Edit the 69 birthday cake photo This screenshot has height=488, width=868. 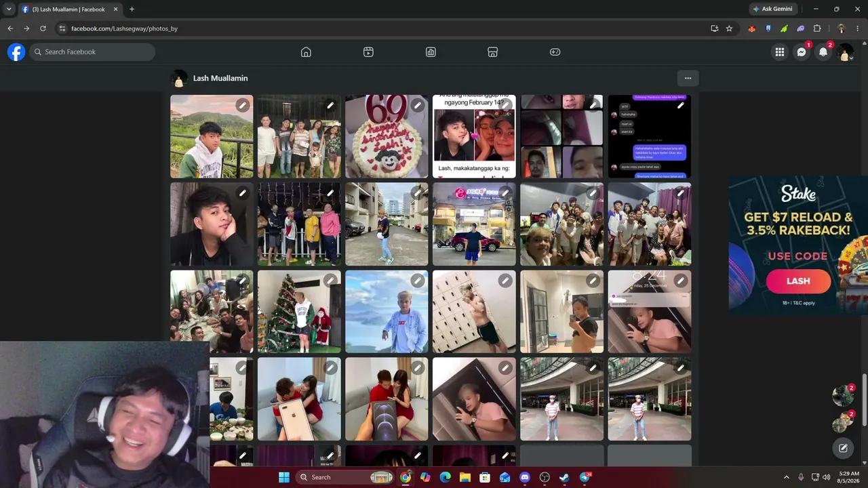click(418, 105)
